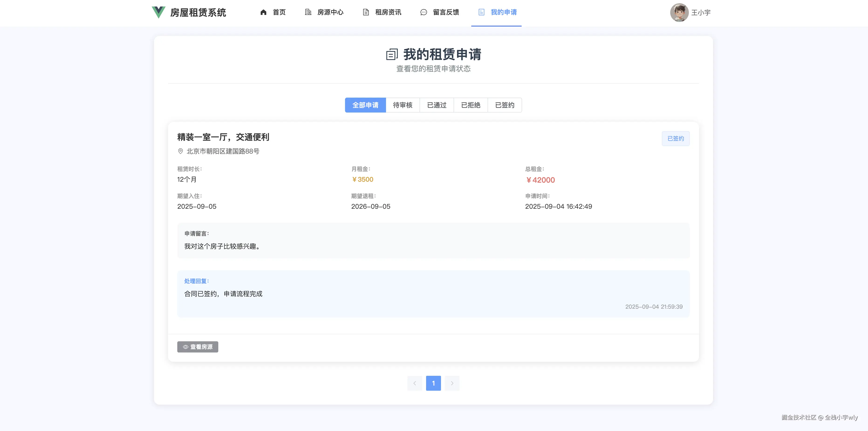Open the 王小宇 user avatar
868x431 pixels.
tap(680, 13)
